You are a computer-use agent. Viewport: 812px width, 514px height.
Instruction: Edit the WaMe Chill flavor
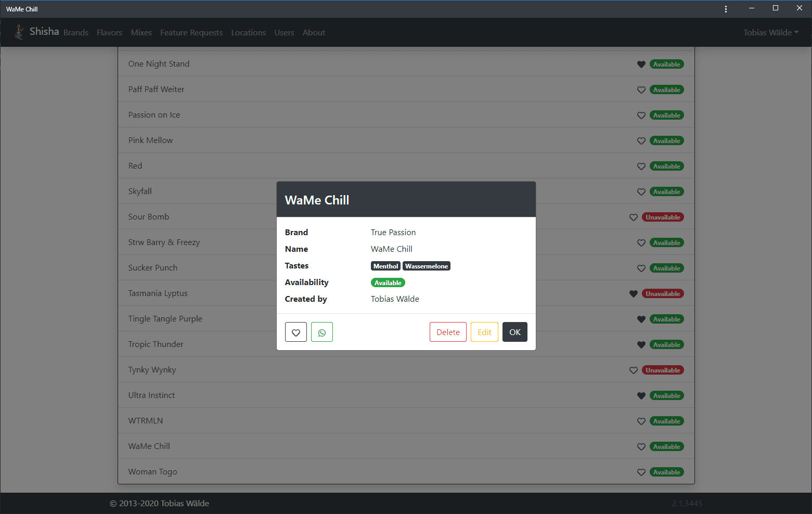point(484,332)
